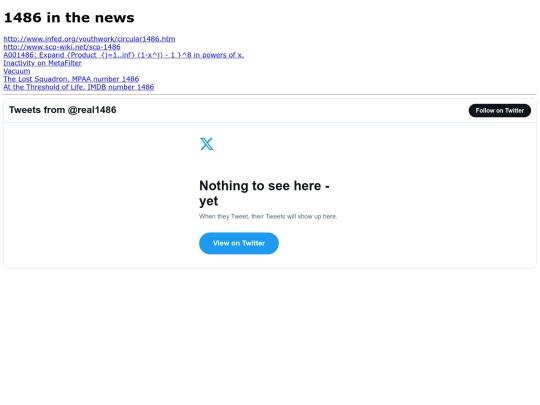Open the scp-wiki.net scp-1486 link
This screenshot has width=540, height=405.
pyautogui.click(x=62, y=47)
